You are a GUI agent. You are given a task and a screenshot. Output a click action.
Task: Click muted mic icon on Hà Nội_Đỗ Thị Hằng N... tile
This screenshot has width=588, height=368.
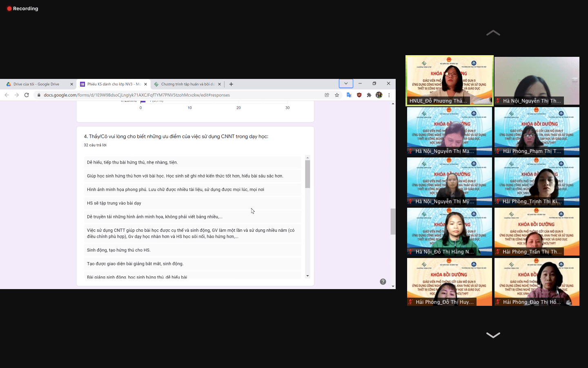[410, 252]
